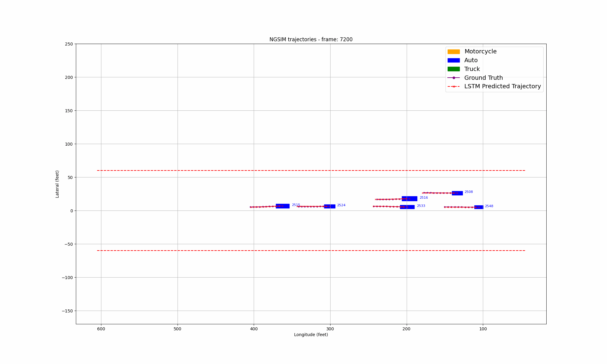The height and width of the screenshot is (364, 607).
Task: Click the x-axis tick label '600'
Action: (x=101, y=329)
